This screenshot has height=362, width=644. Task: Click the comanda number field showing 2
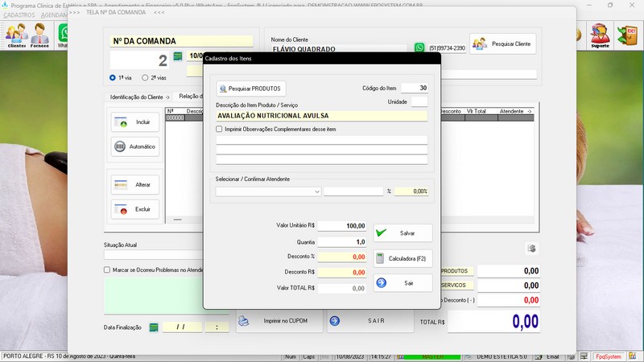[139, 60]
